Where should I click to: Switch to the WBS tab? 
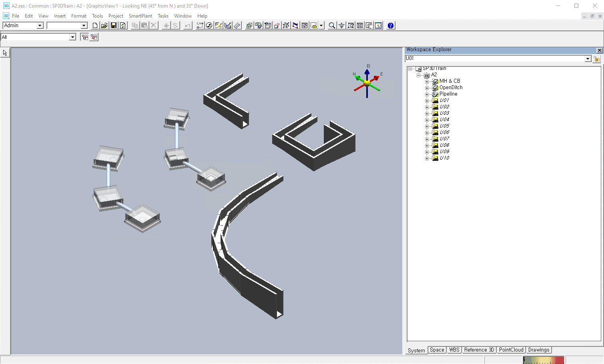(454, 350)
